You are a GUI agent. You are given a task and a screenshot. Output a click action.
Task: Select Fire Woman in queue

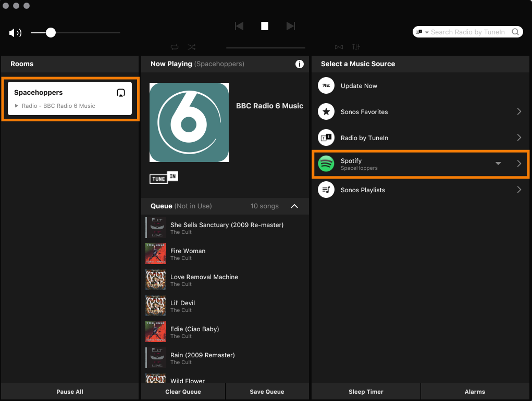tap(225, 254)
